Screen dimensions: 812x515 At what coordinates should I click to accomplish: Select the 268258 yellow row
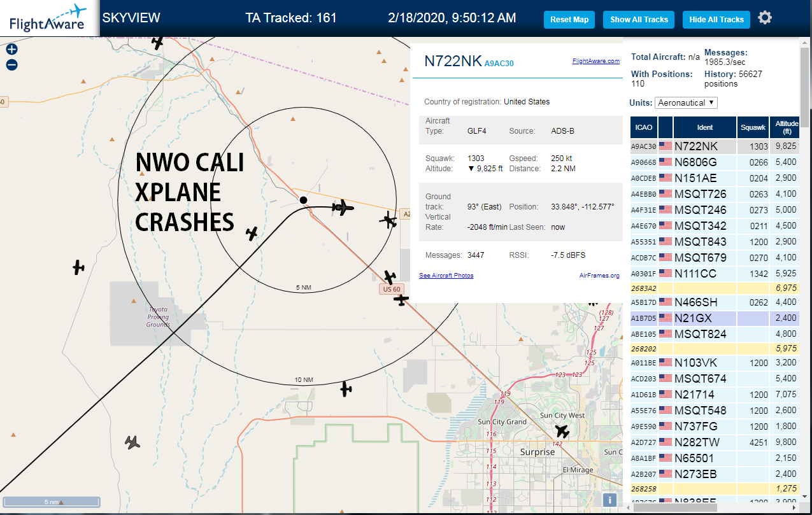tap(715, 488)
